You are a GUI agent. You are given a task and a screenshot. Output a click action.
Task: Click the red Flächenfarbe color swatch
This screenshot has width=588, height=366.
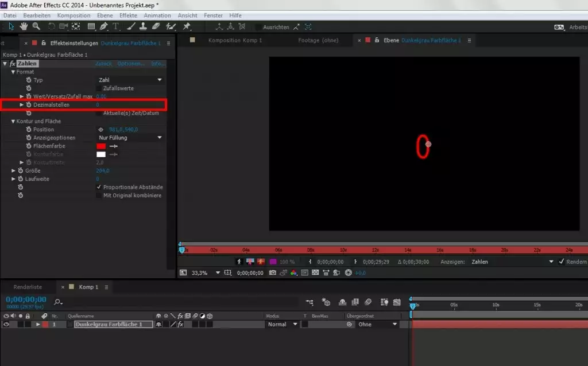pos(101,146)
